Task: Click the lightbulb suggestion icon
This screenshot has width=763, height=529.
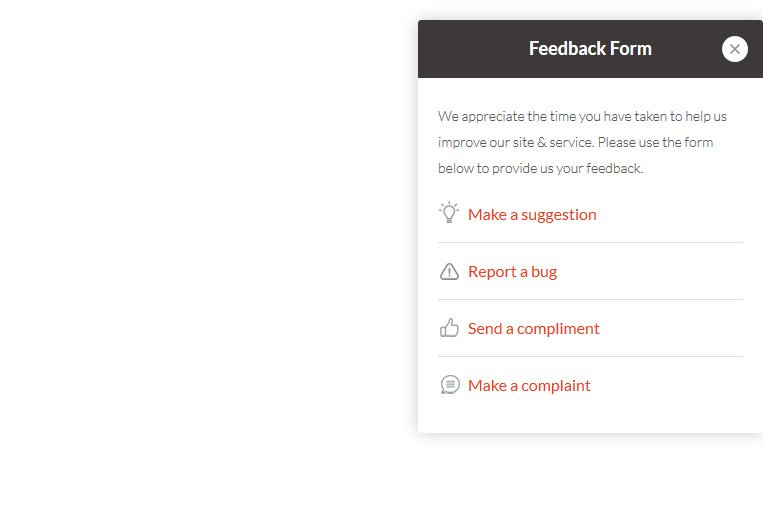Action: 449,213
